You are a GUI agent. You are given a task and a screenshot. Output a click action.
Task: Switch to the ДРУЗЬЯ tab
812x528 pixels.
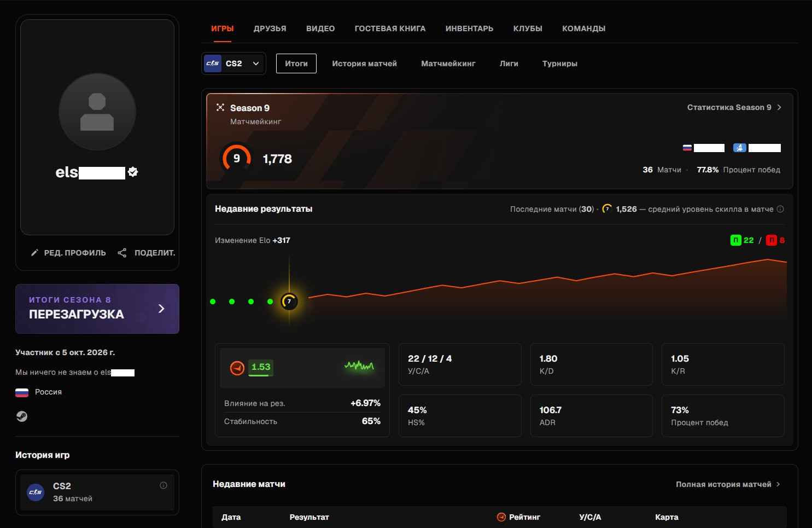tap(270, 28)
